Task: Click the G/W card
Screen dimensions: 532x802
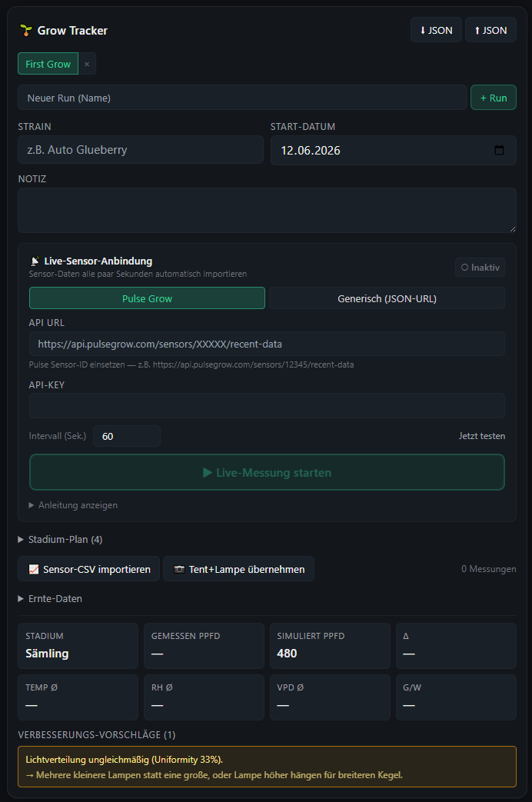Action: (456, 697)
